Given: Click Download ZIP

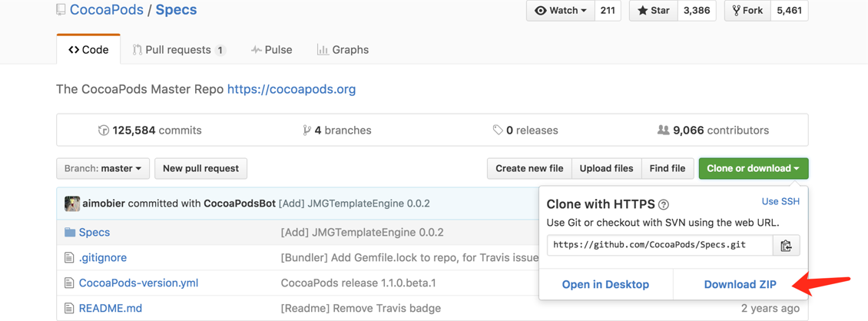Looking at the screenshot, I should point(740,284).
